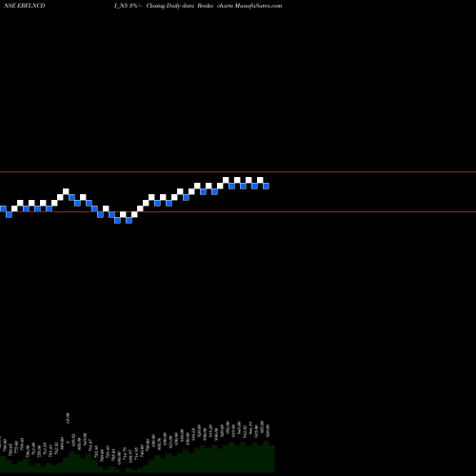This screenshot has height=476, width=476.
Task: Click the last blue Renko brick on the chart
Action: (266, 186)
